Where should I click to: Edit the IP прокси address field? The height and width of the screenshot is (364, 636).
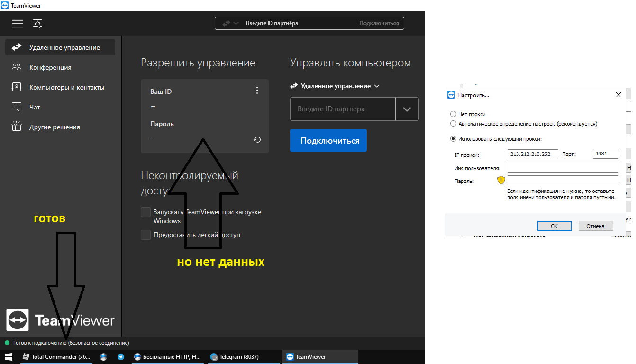click(x=533, y=154)
